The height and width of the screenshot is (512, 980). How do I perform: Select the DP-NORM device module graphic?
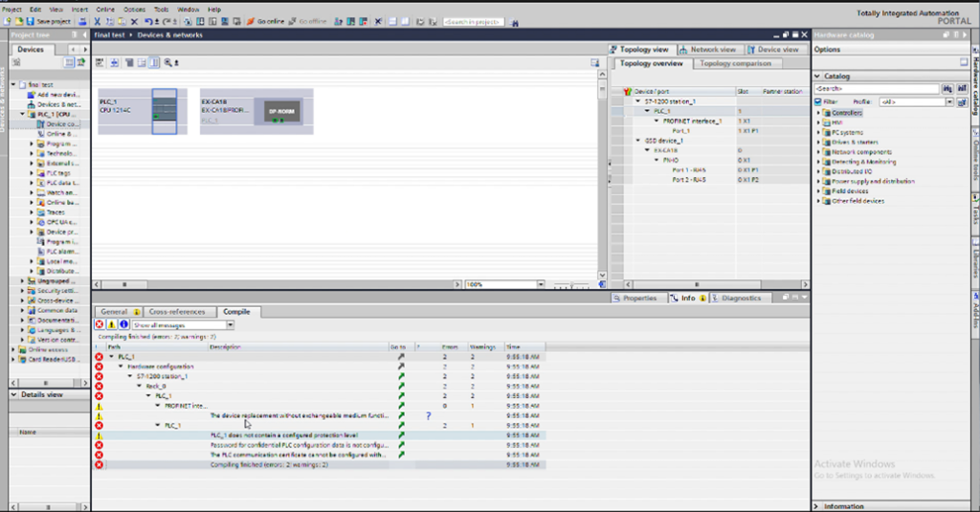281,111
